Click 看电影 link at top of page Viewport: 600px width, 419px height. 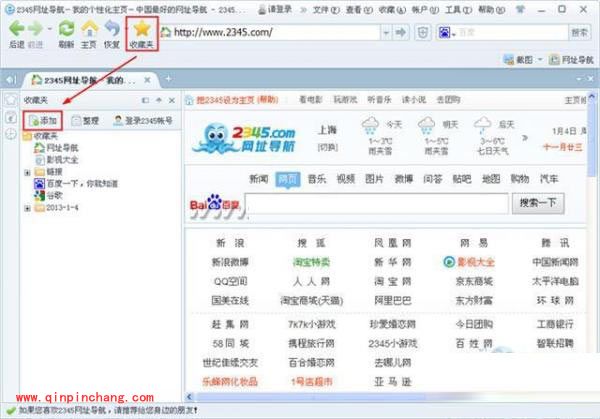coord(310,100)
